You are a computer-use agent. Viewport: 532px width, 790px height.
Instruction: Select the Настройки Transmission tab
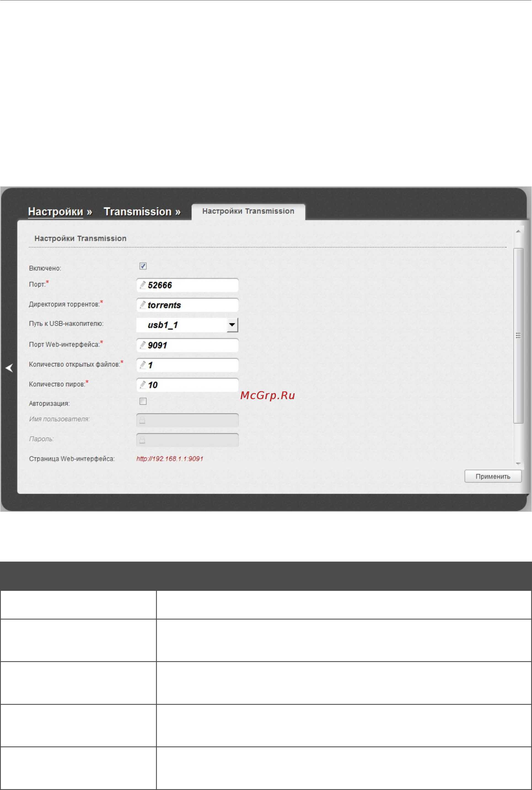pos(248,211)
